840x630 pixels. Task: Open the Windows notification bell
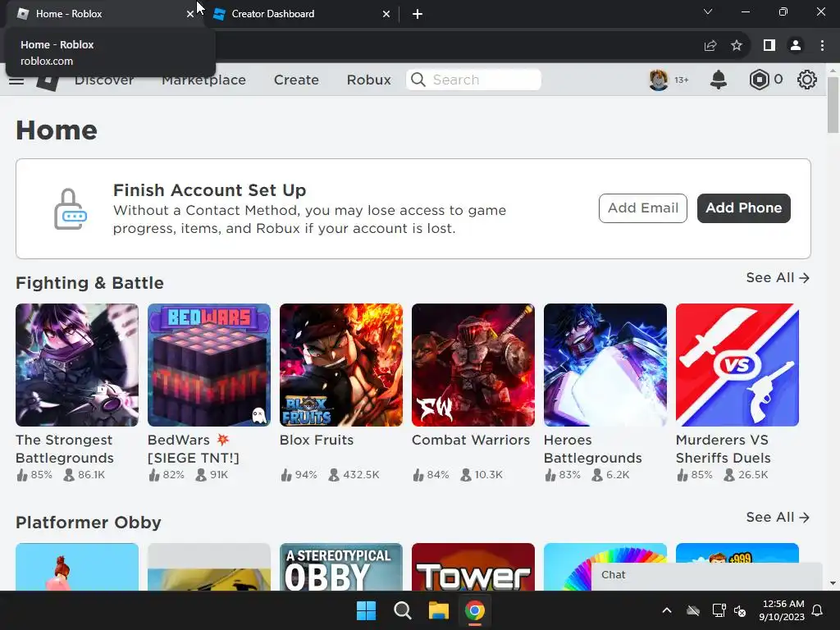(818, 610)
